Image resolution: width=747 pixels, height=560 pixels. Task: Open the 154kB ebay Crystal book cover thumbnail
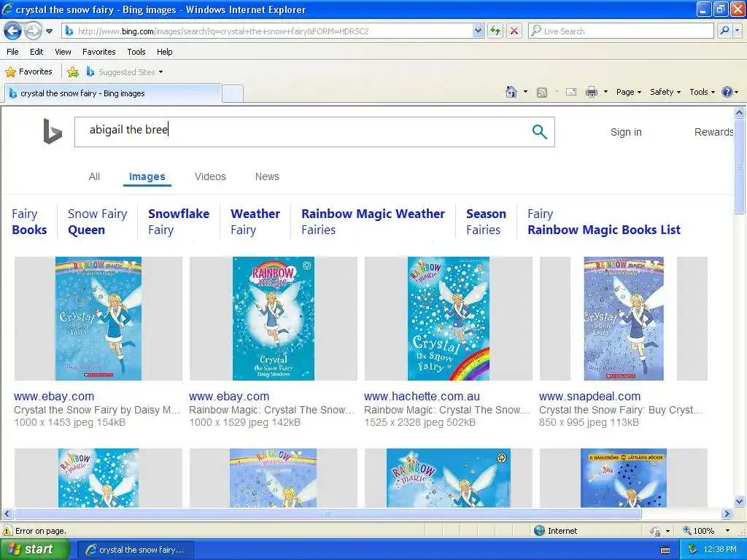98,319
